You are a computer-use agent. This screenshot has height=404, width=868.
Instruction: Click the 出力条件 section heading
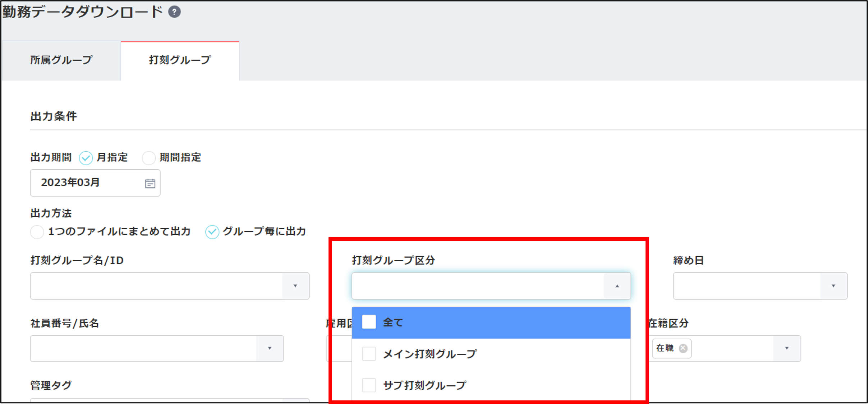54,116
